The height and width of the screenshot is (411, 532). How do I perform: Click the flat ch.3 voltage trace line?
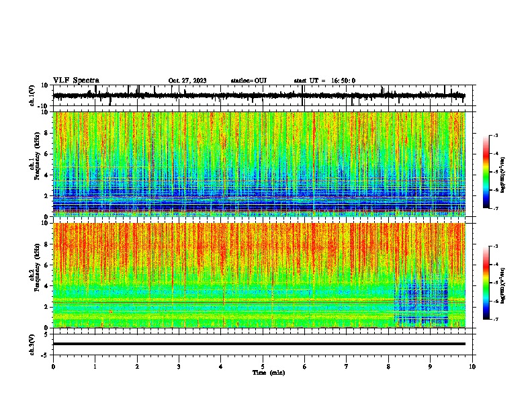coord(259,344)
